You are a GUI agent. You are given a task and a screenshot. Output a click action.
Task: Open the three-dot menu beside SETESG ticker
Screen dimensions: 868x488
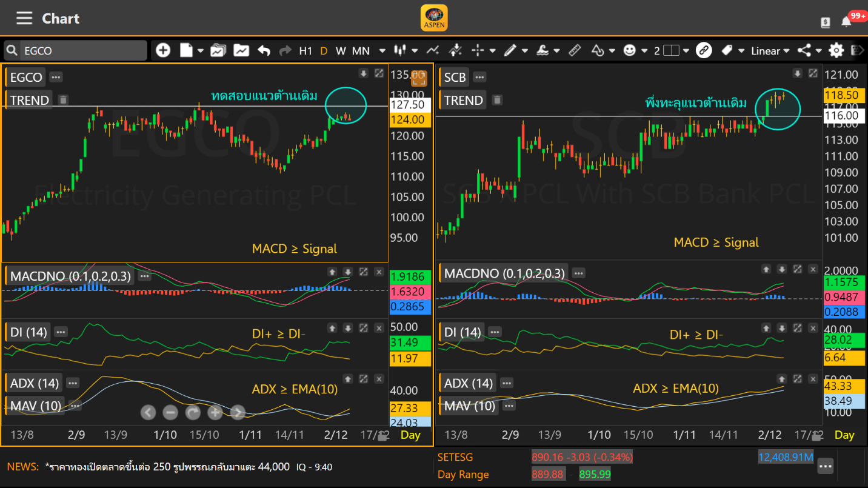click(826, 466)
